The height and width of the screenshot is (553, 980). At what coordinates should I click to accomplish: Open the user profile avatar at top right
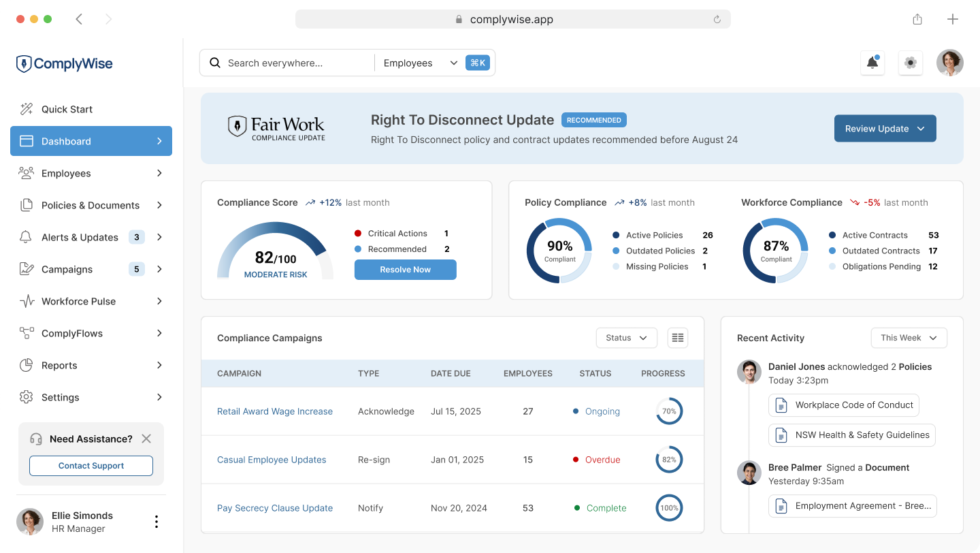[949, 63]
